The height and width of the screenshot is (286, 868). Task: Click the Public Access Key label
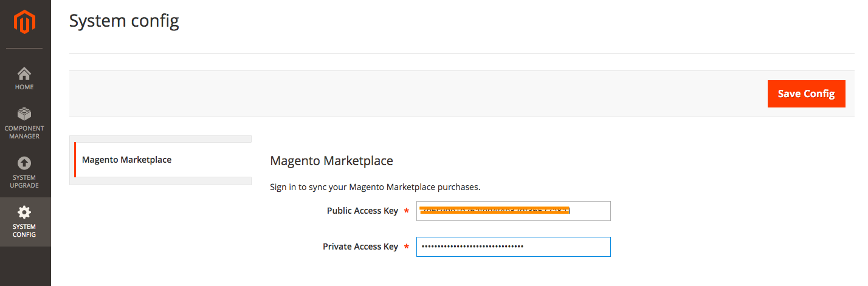[362, 211]
